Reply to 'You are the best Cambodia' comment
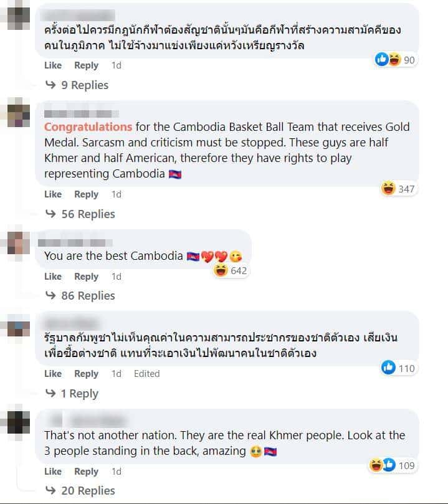 [86, 277]
